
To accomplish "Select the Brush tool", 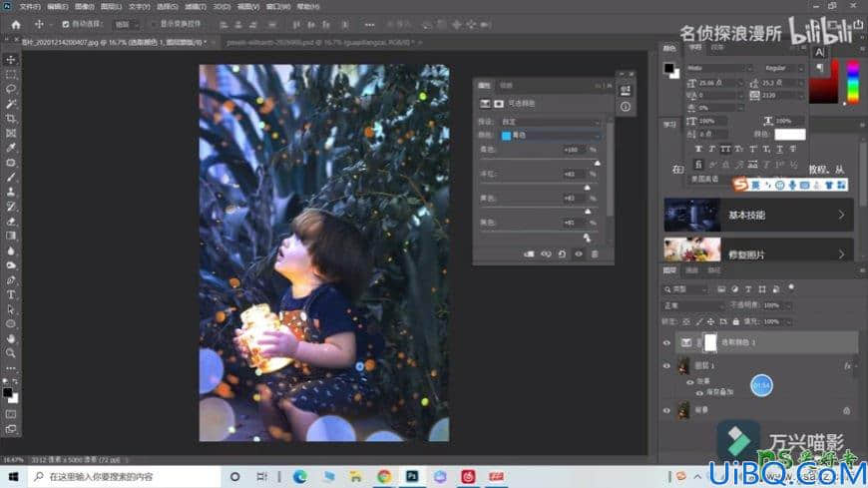I will (11, 178).
